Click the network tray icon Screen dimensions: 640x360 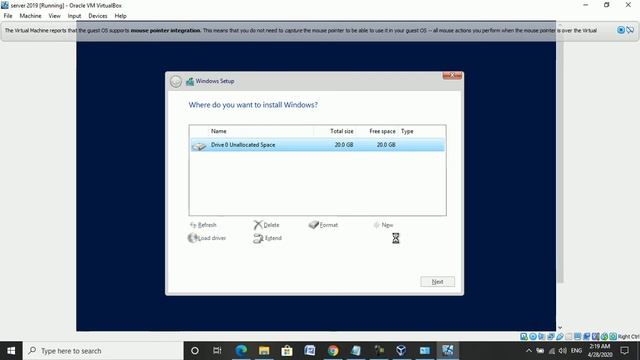point(552,351)
